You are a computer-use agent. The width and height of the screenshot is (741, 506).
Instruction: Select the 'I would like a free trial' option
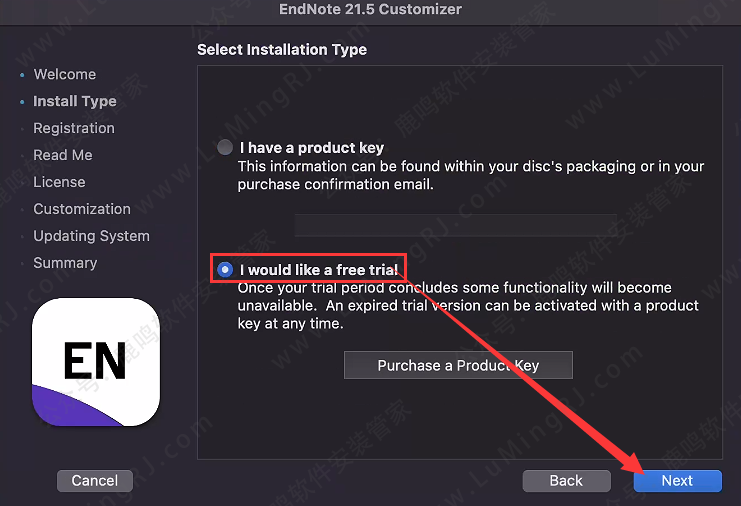pos(225,269)
